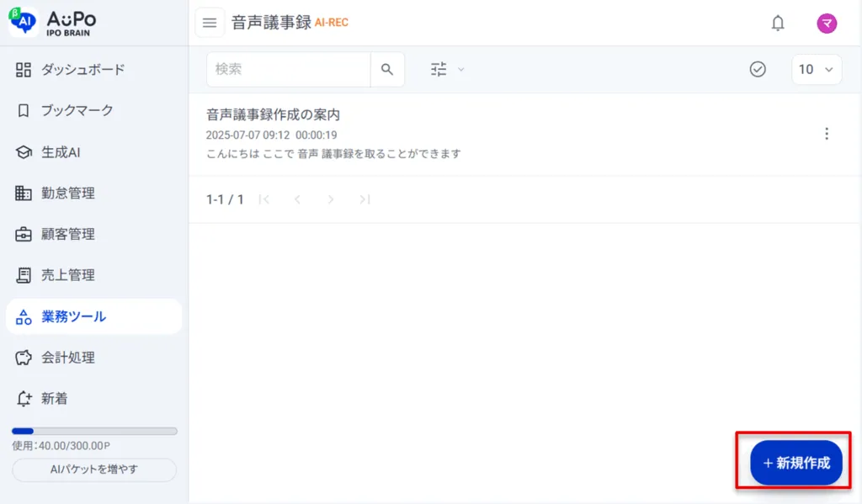Screen dimensions: 862x504
Task: Open 顧客管理 in the sidebar
Action: point(93,234)
